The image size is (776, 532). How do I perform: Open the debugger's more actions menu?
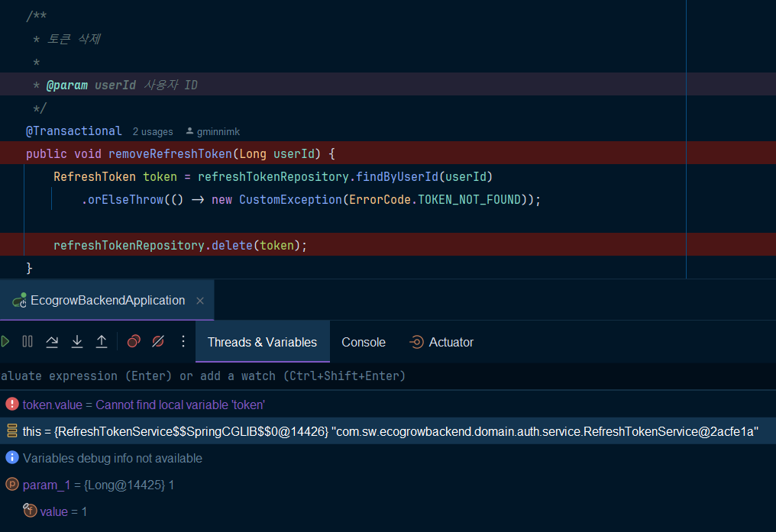(x=183, y=342)
